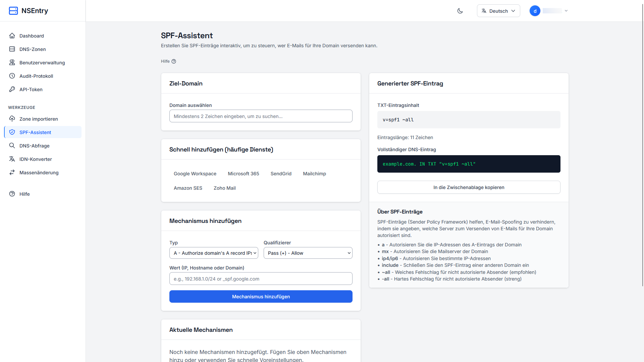
Task: Click the Dashboard home icon
Action: 12,36
